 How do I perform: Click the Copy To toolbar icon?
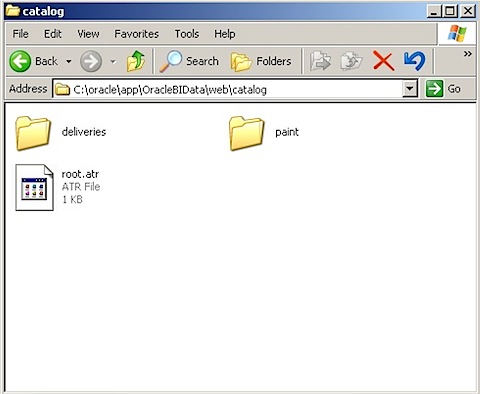pyautogui.click(x=351, y=61)
